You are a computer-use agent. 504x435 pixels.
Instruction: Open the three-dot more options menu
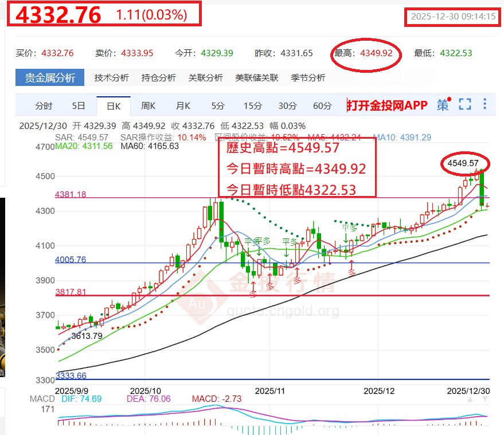tap(485, 104)
